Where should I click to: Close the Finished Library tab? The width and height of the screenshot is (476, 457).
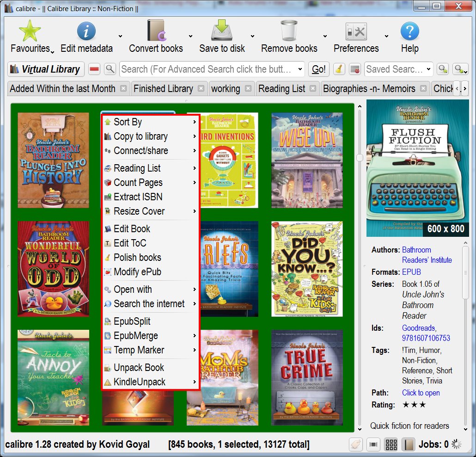(x=201, y=88)
